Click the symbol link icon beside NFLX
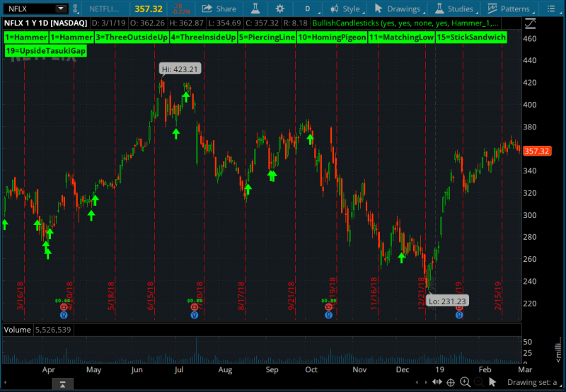 pyautogui.click(x=76, y=8)
